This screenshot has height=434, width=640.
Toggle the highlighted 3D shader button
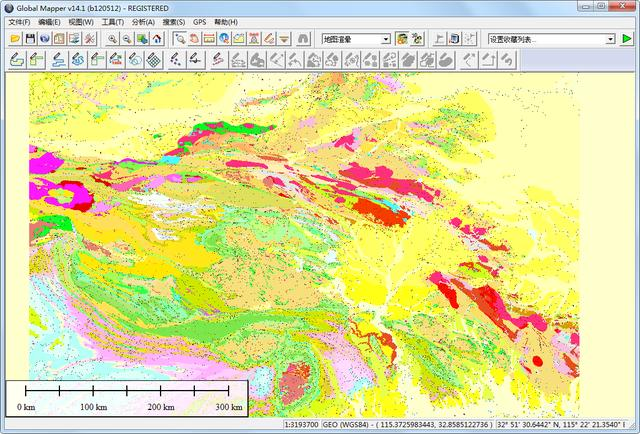(402, 39)
